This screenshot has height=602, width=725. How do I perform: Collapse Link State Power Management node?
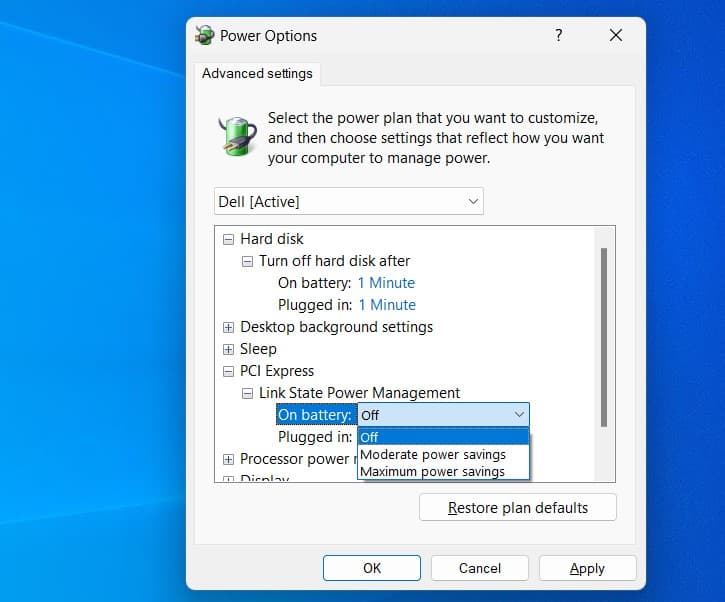tap(248, 393)
